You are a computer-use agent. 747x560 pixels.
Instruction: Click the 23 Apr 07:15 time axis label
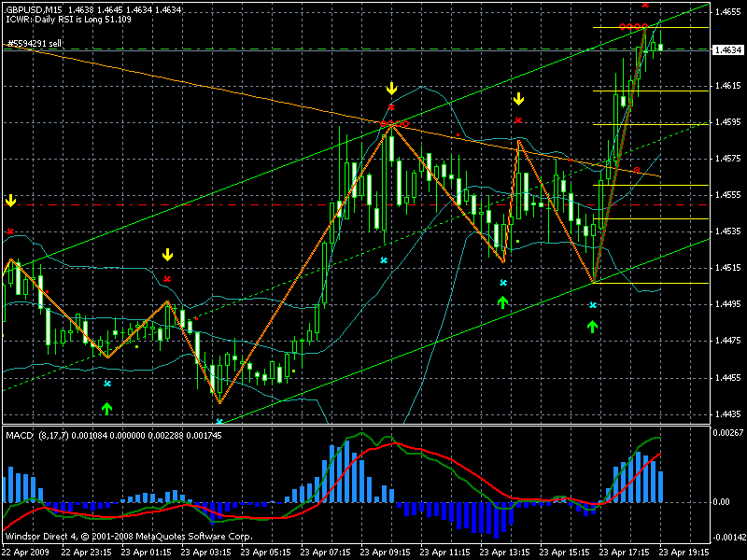click(325, 552)
